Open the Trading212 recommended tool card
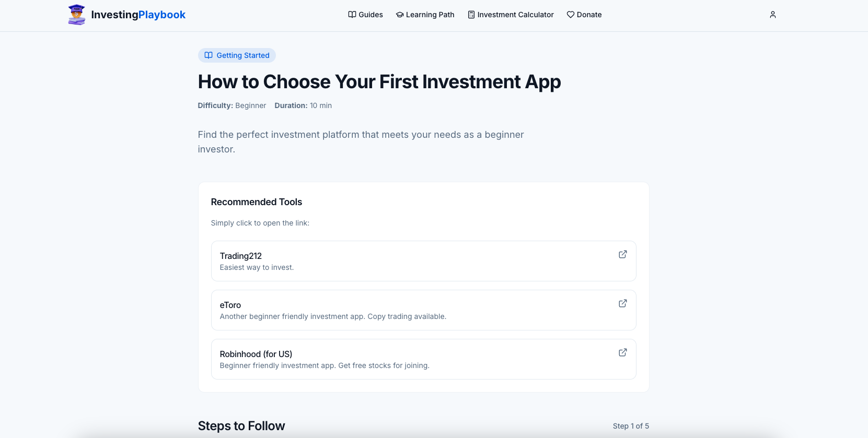Screen dimensions: 868x438 (423, 261)
